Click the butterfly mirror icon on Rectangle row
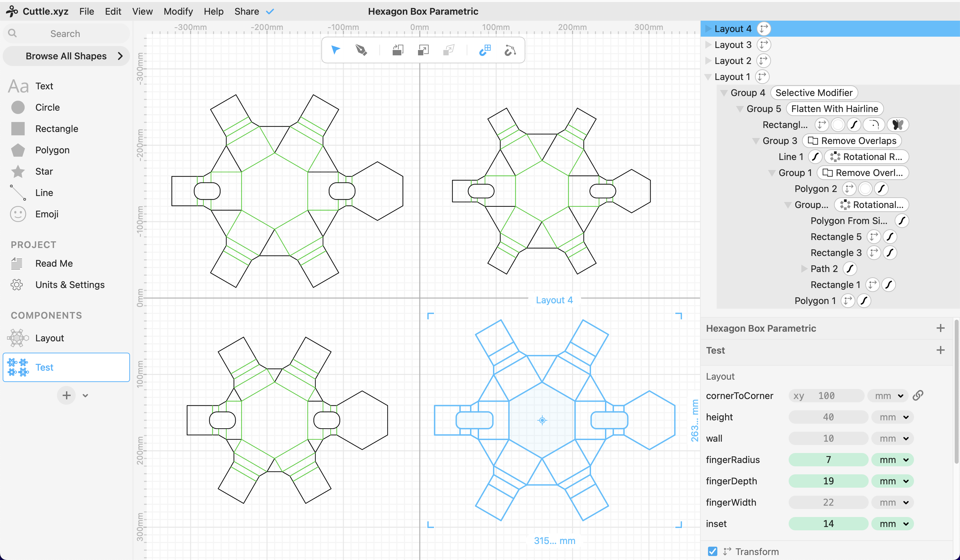The width and height of the screenshot is (960, 560). (x=897, y=125)
